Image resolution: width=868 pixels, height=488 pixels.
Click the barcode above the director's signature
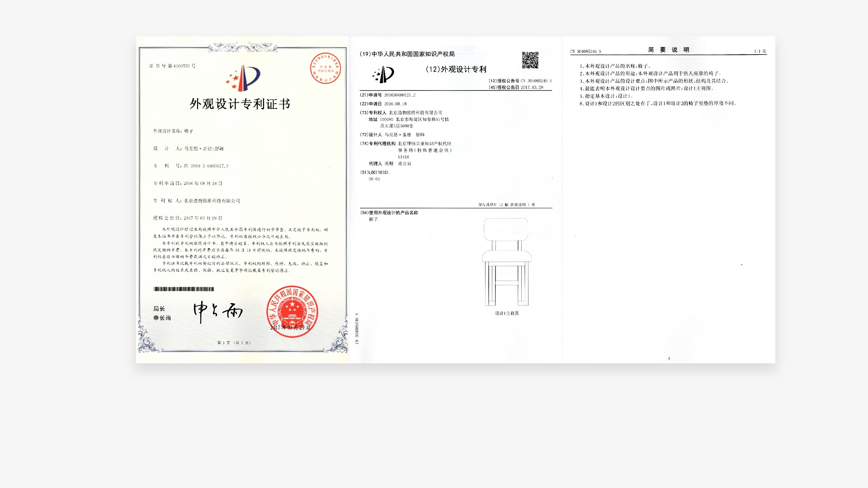(x=184, y=289)
